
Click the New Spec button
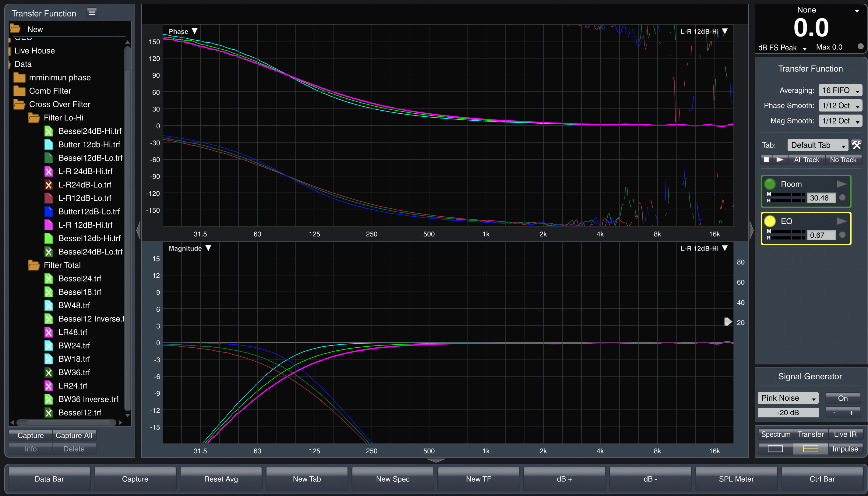click(393, 479)
